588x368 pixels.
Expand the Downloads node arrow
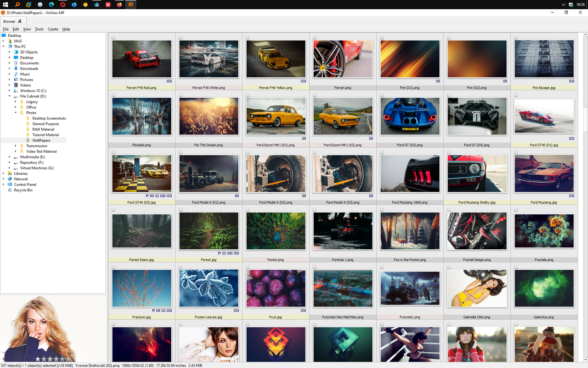point(9,69)
